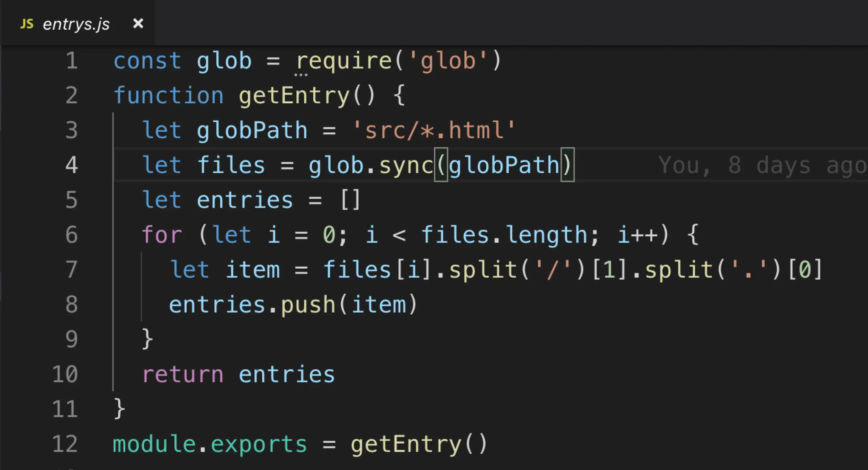This screenshot has height=470, width=868.
Task: Click module.exports on line 12
Action: tap(210, 444)
